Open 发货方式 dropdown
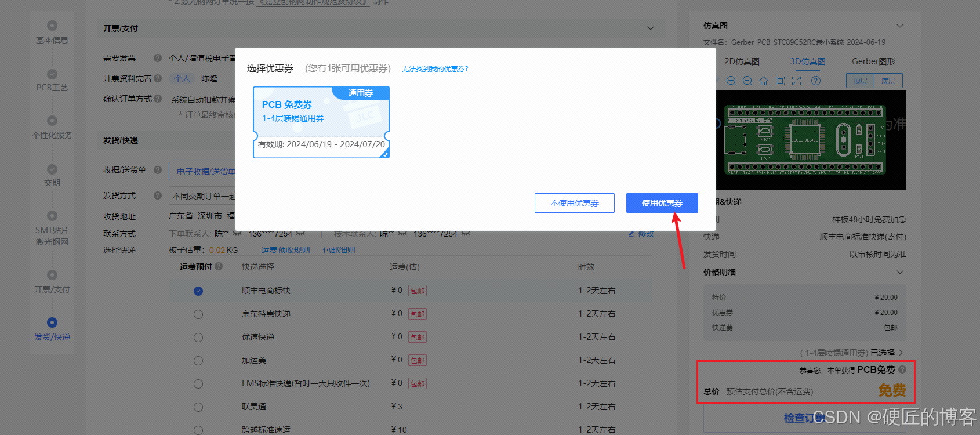This screenshot has width=980, height=435. pyautogui.click(x=202, y=196)
